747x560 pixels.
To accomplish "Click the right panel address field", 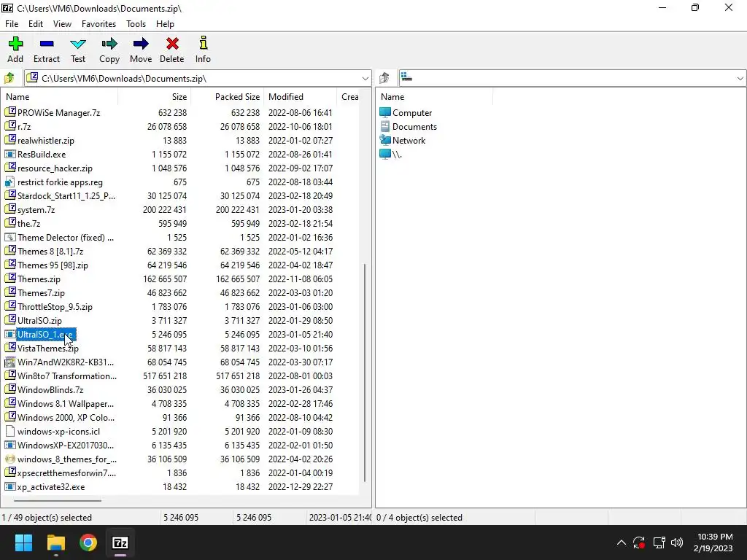I will point(572,79).
